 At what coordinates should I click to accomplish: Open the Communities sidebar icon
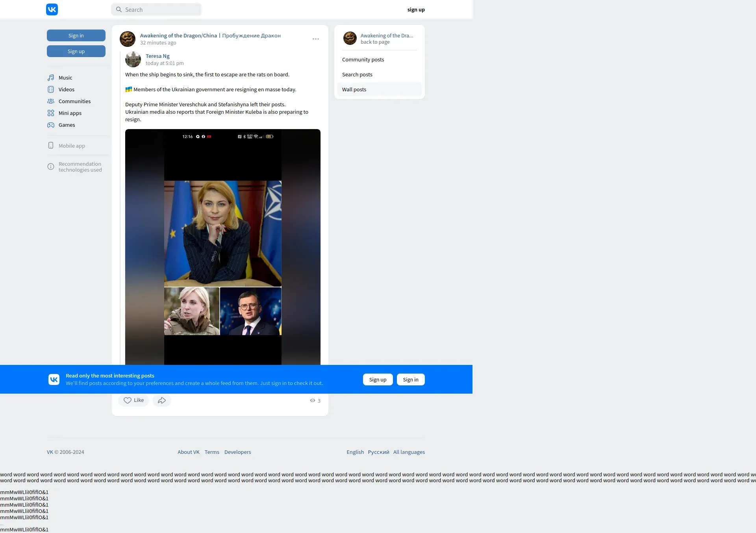[51, 101]
